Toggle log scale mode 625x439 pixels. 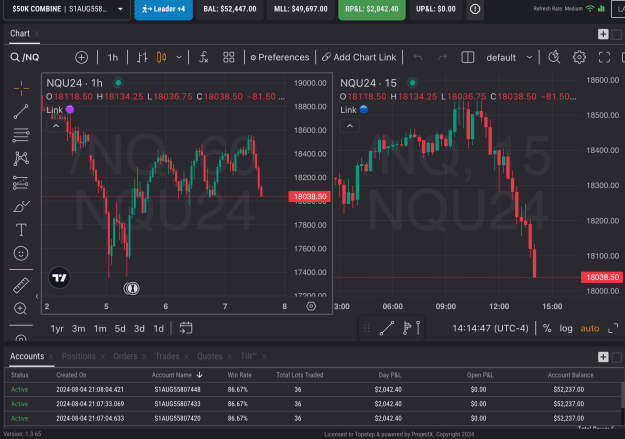tap(566, 328)
